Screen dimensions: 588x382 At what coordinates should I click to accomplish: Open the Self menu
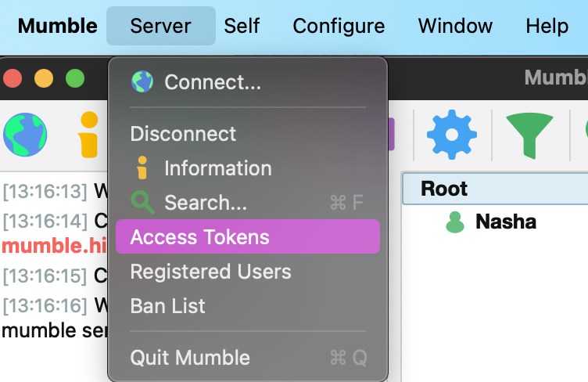coord(242,26)
